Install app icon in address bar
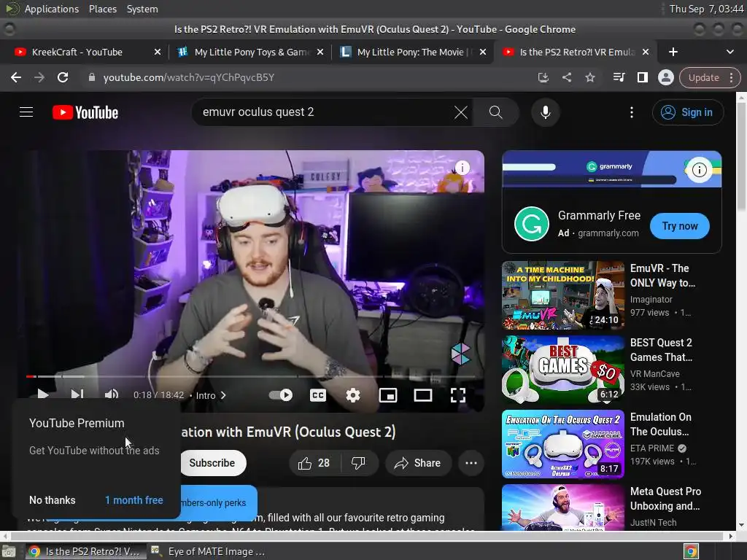This screenshot has width=747, height=560. coord(543,77)
